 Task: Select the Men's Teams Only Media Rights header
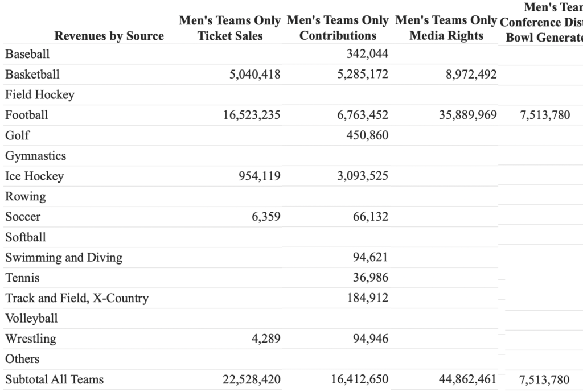pos(446,28)
